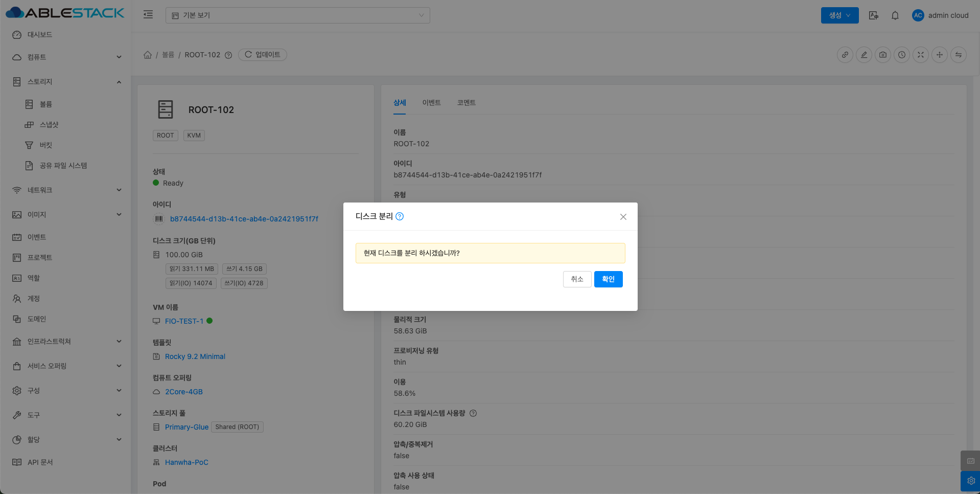The width and height of the screenshot is (980, 494).
Task: Open the FIO-TEST-1 VM link
Action: pos(184,321)
